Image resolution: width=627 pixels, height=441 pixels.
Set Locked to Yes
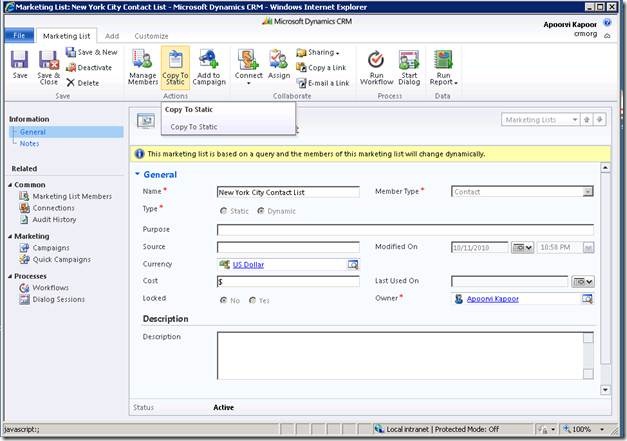pyautogui.click(x=253, y=300)
